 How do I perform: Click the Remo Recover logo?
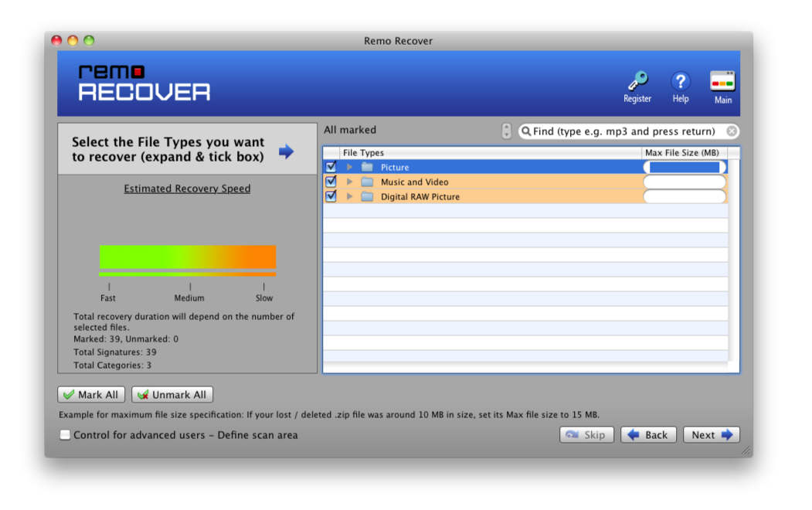[x=144, y=83]
